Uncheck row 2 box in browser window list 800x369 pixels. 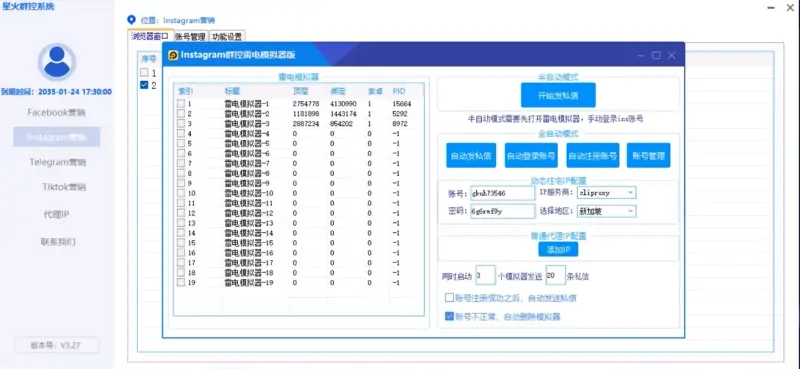click(x=144, y=85)
